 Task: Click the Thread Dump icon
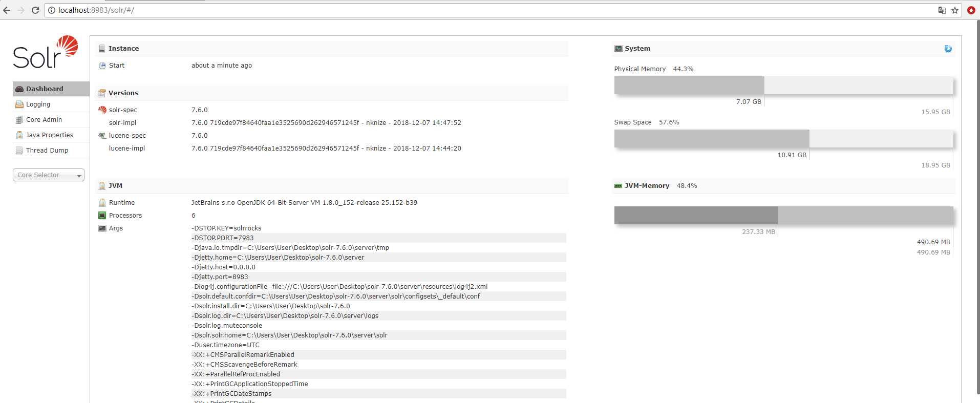pos(19,151)
